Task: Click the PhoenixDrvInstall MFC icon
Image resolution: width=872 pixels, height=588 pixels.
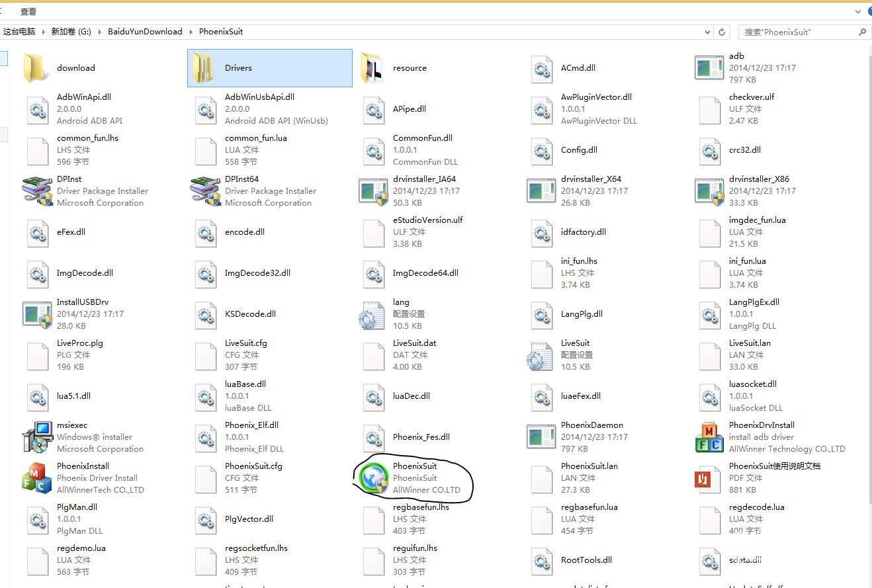Action: [x=709, y=437]
